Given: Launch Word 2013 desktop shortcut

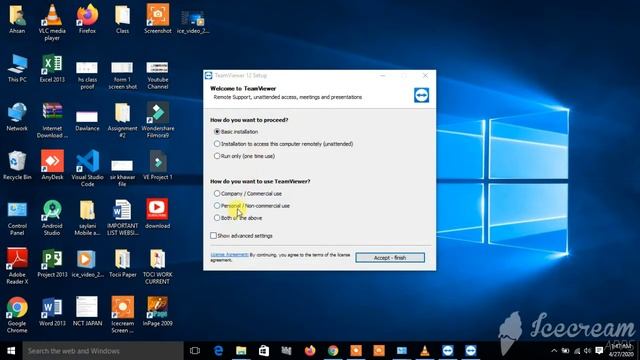Looking at the screenshot, I should click(x=52, y=311).
